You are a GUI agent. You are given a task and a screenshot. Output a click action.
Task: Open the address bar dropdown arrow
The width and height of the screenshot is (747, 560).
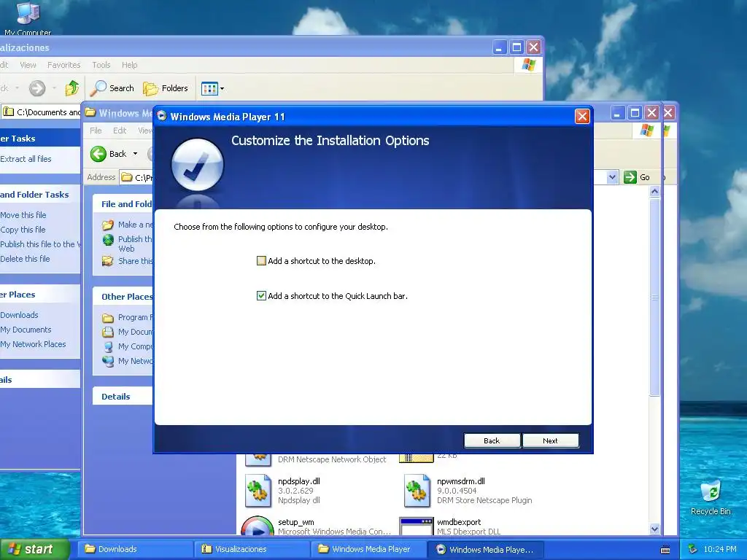click(612, 177)
